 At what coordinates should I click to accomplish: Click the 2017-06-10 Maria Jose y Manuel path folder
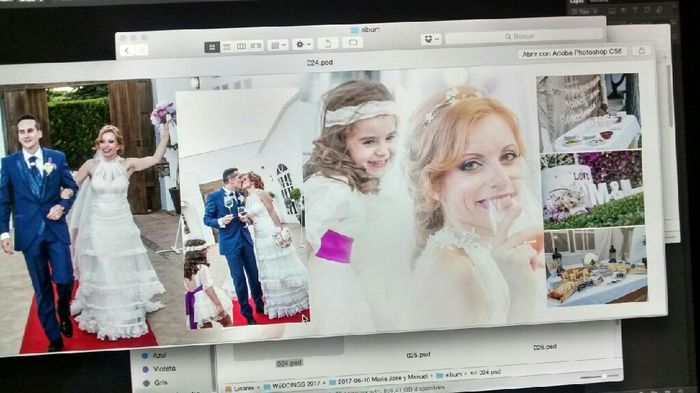pos(379,379)
